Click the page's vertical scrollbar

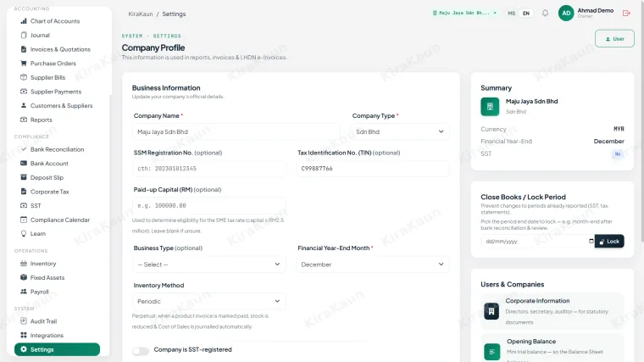pyautogui.click(x=641, y=123)
